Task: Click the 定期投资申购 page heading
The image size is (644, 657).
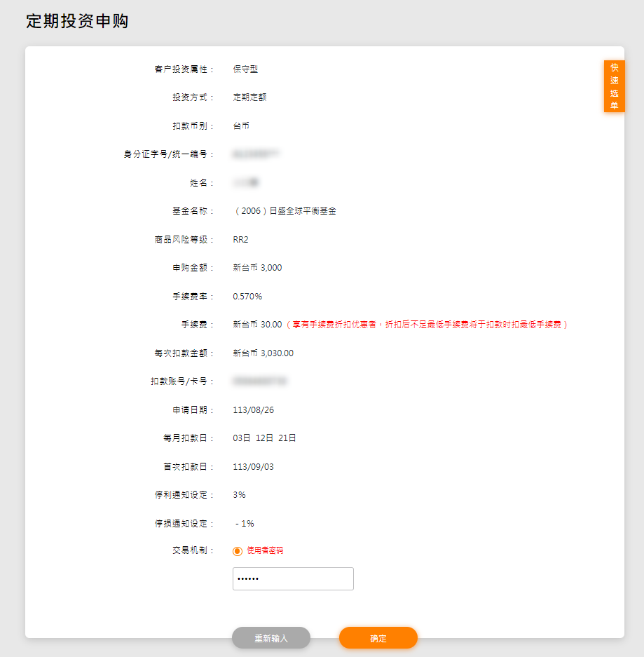Action: pos(77,21)
